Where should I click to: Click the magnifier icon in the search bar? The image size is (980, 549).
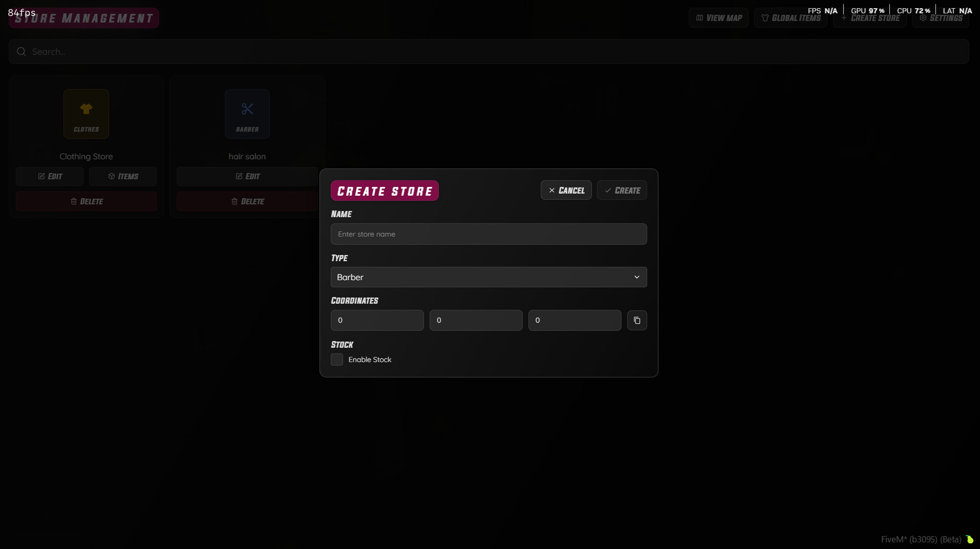[21, 52]
